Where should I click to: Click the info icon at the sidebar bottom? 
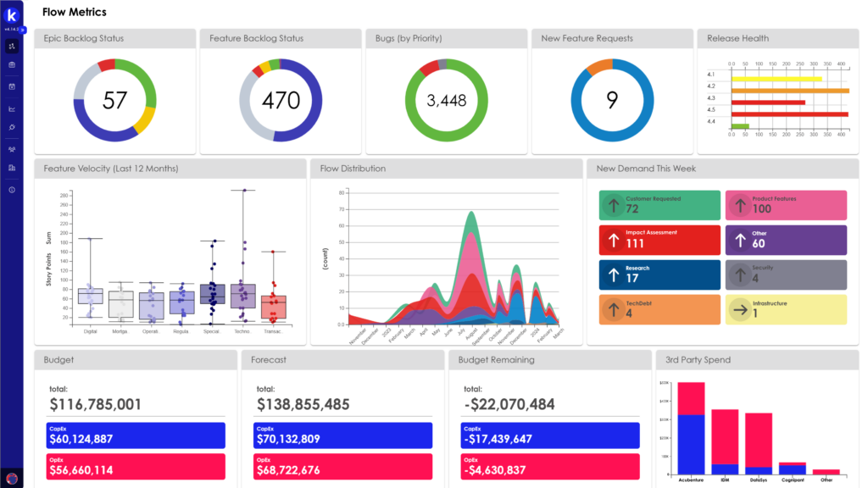click(12, 190)
